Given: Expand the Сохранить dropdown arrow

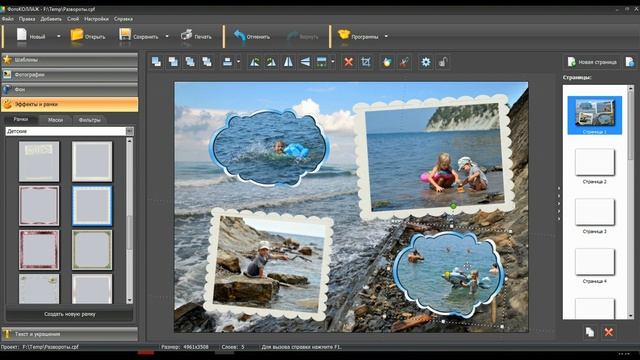Looking at the screenshot, I should (167, 36).
